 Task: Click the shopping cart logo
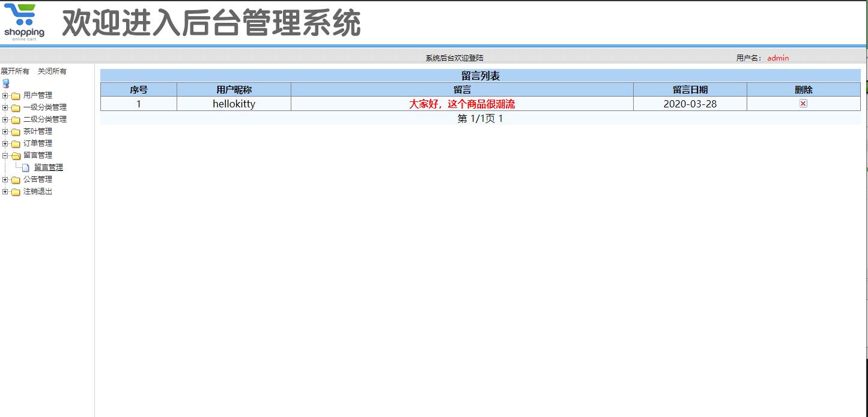(23, 21)
